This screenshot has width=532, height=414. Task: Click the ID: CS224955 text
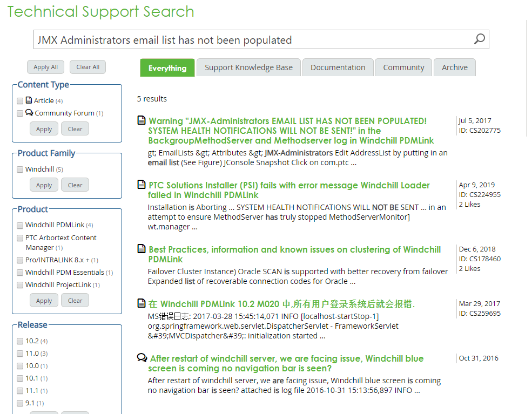point(480,194)
